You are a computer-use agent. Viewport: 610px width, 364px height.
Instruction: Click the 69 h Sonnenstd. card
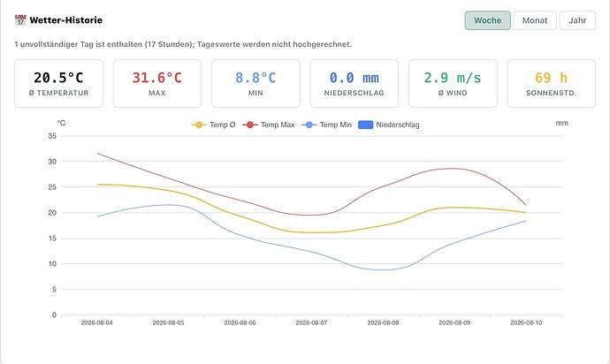point(552,83)
